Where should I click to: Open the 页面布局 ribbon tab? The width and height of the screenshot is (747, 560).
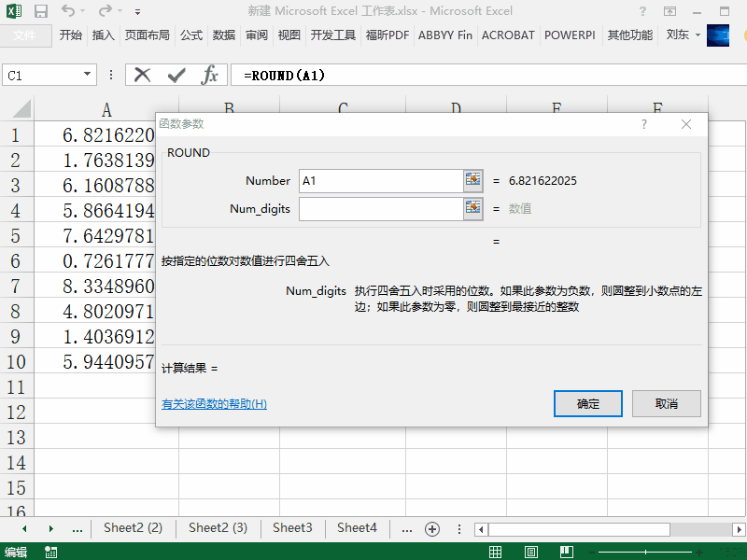pos(147,35)
